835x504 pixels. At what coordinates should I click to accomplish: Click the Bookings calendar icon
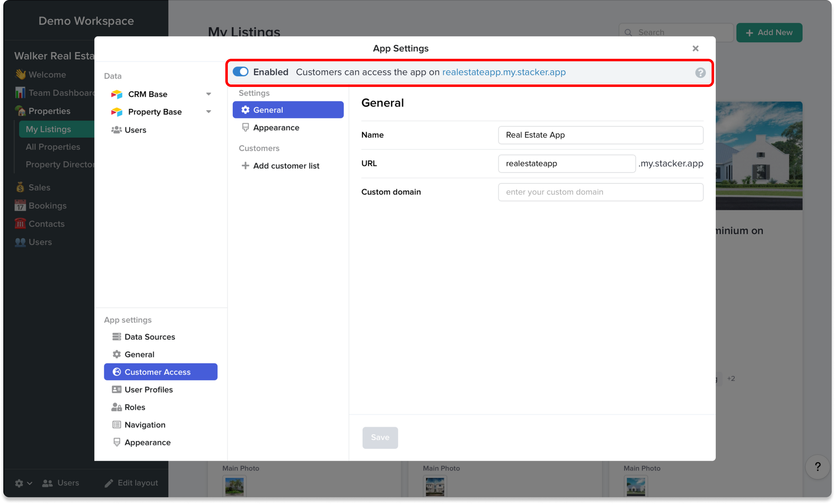click(x=20, y=206)
